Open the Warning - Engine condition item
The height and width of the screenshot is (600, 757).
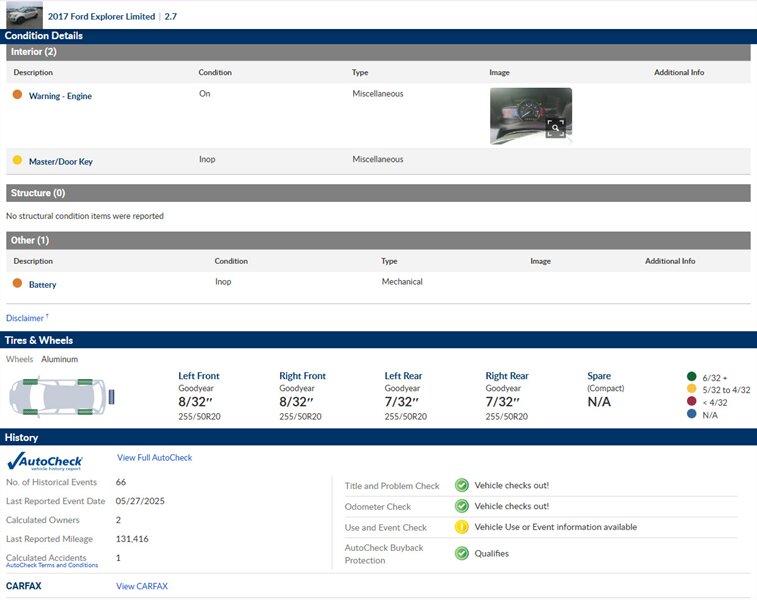click(x=60, y=96)
